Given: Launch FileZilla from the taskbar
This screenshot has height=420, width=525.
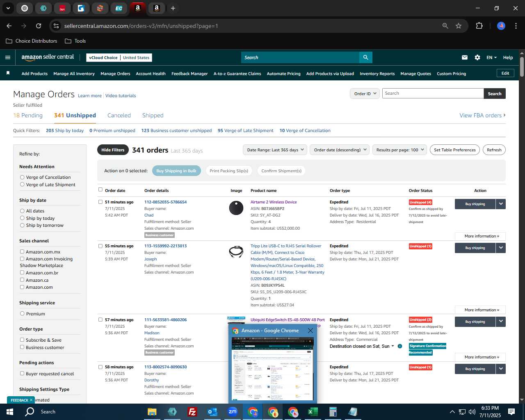Looking at the screenshot, I should pos(192,412).
